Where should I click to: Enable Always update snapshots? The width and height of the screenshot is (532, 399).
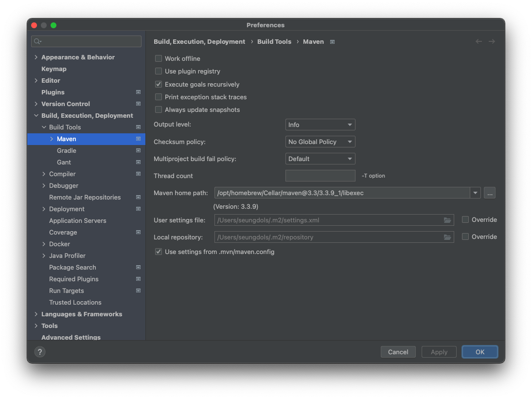coord(159,109)
